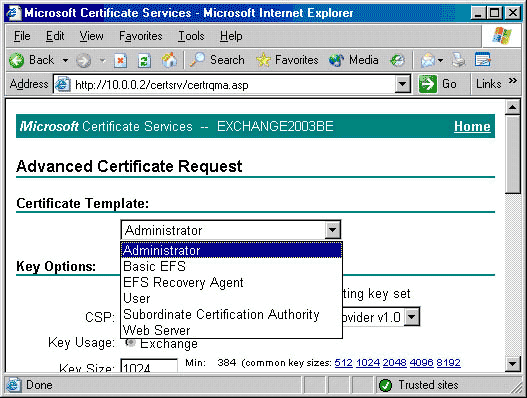Open the Favorites menu
This screenshot has height=398, width=527.
(x=140, y=36)
